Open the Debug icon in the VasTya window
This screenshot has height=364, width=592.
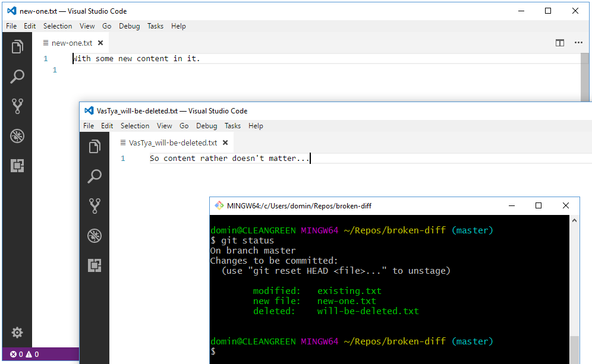pyautogui.click(x=94, y=236)
